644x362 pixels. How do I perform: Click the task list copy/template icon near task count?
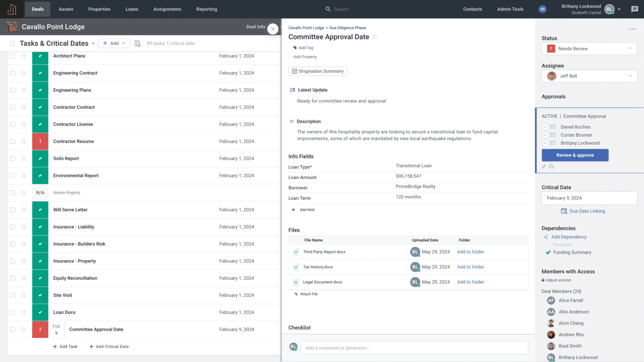pyautogui.click(x=137, y=43)
